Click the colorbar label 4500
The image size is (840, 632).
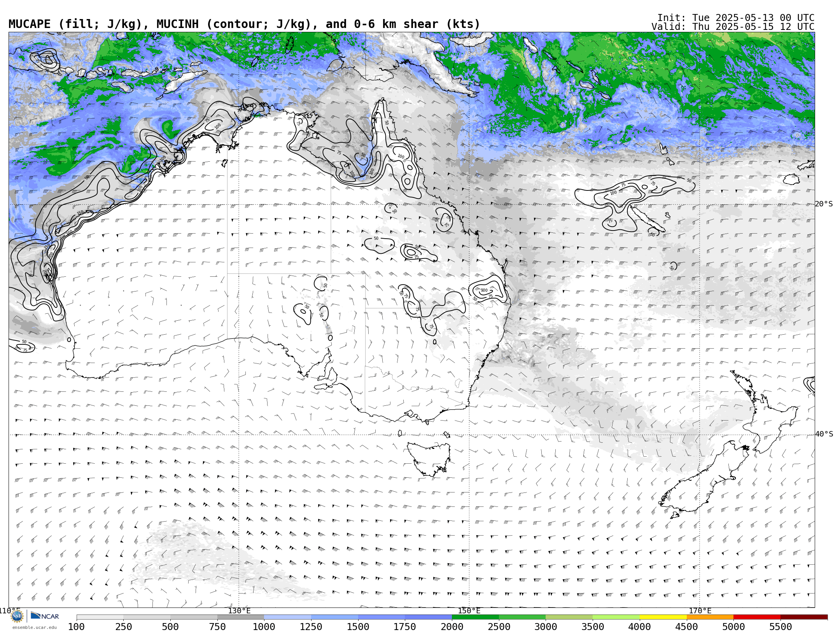pyautogui.click(x=687, y=627)
